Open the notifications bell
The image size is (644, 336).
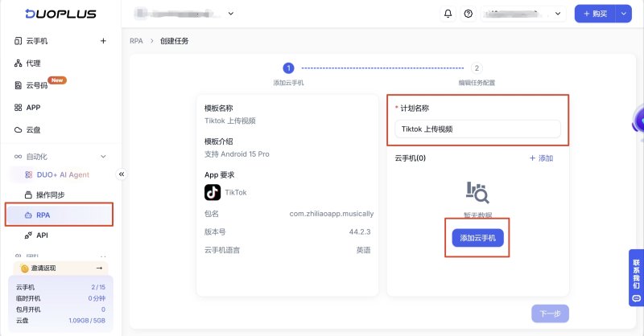point(448,14)
